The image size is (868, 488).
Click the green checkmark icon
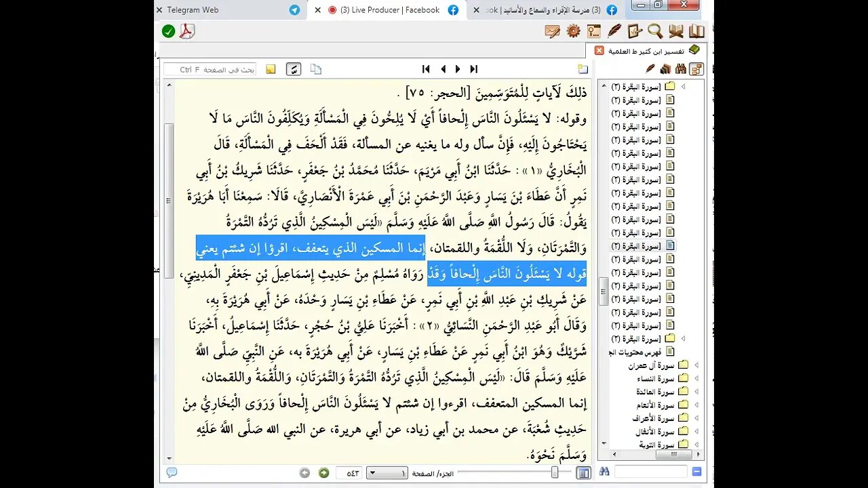click(168, 30)
